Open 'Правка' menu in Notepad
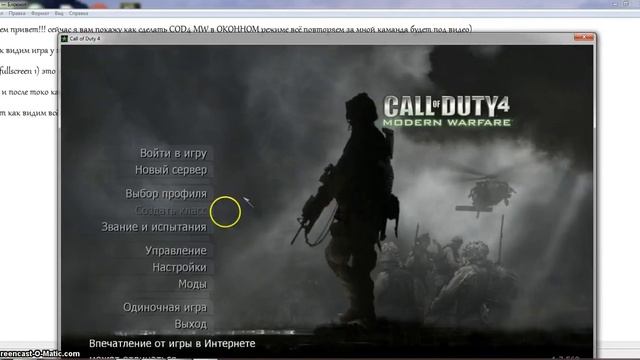The height and width of the screenshot is (360, 640). click(17, 13)
